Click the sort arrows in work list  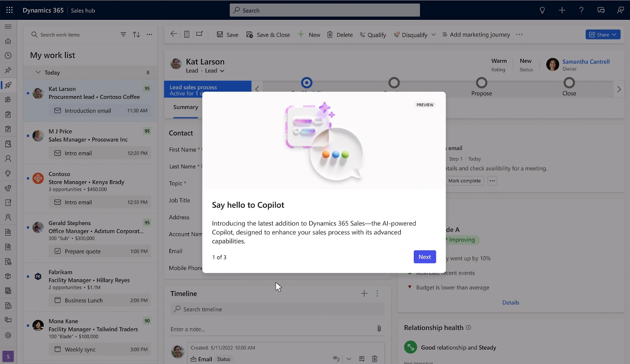point(136,34)
